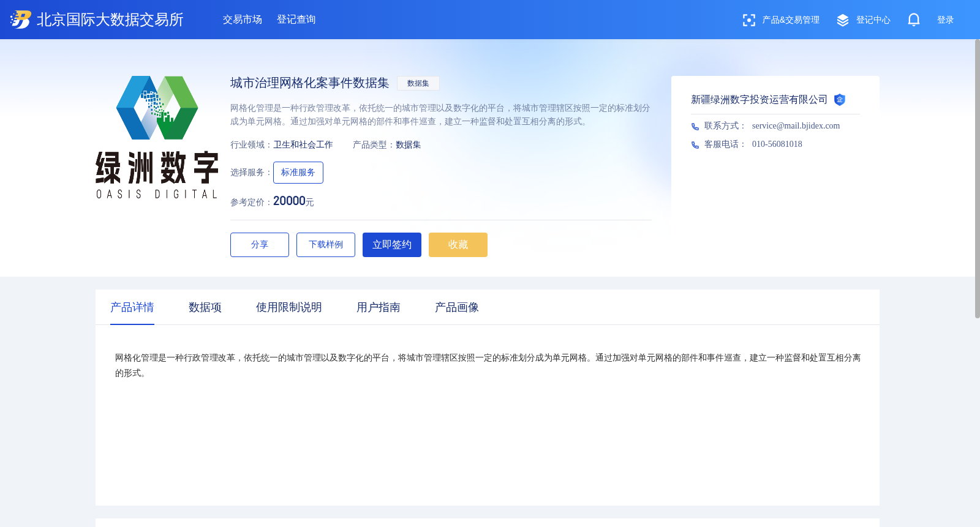Click the product type value 数据集
This screenshot has width=980, height=527.
409,145
